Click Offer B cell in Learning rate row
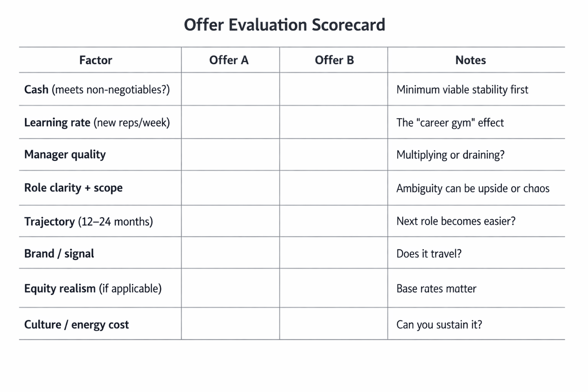Image resolution: width=588 pixels, height=392 pixels. [334, 122]
